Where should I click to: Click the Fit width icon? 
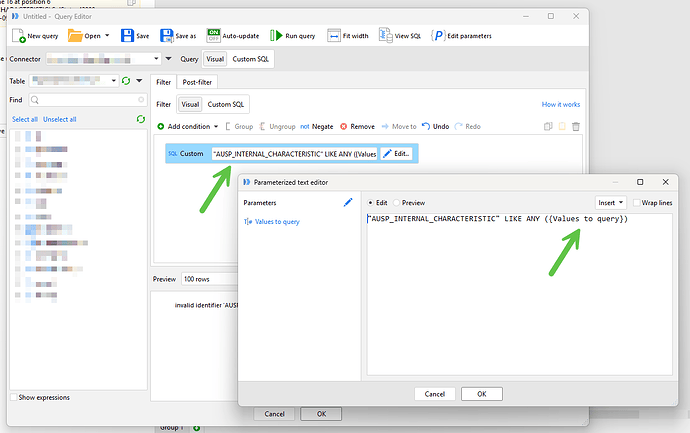coord(334,36)
